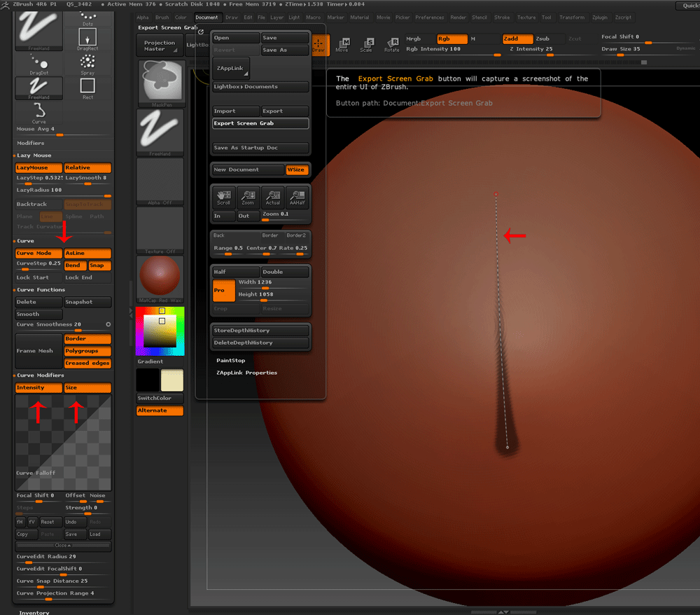Select the Curve stroke type
Screen dimensions: 700x615
(x=38, y=113)
